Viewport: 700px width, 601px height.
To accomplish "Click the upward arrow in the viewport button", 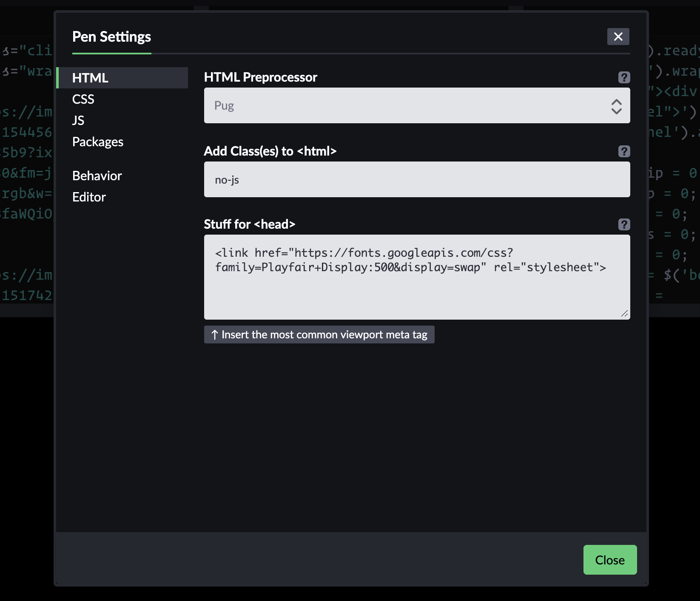I will [214, 335].
